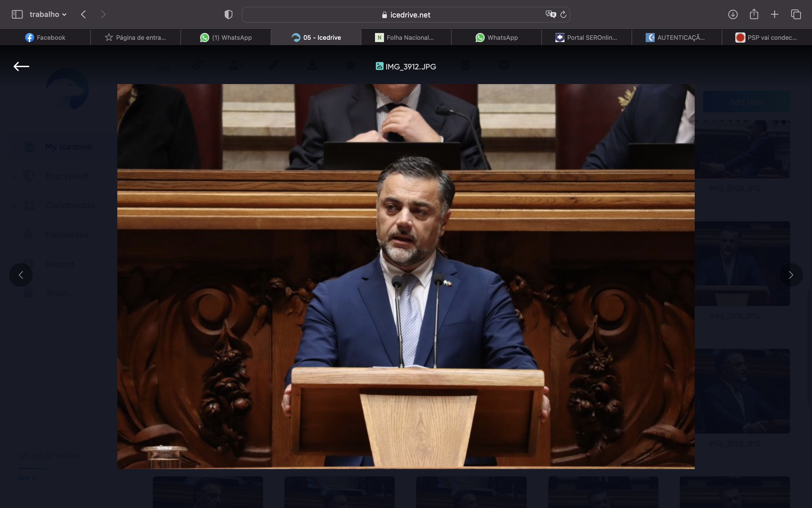
Task: Switch to the Facebook tab
Action: 45,38
